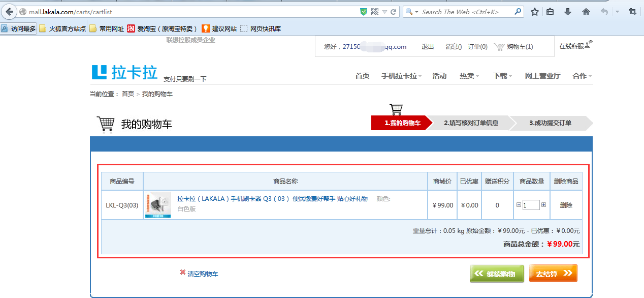Screen dimensions: 644x298
Task: Click product code LKL-Q3(03)
Action: (122, 205)
